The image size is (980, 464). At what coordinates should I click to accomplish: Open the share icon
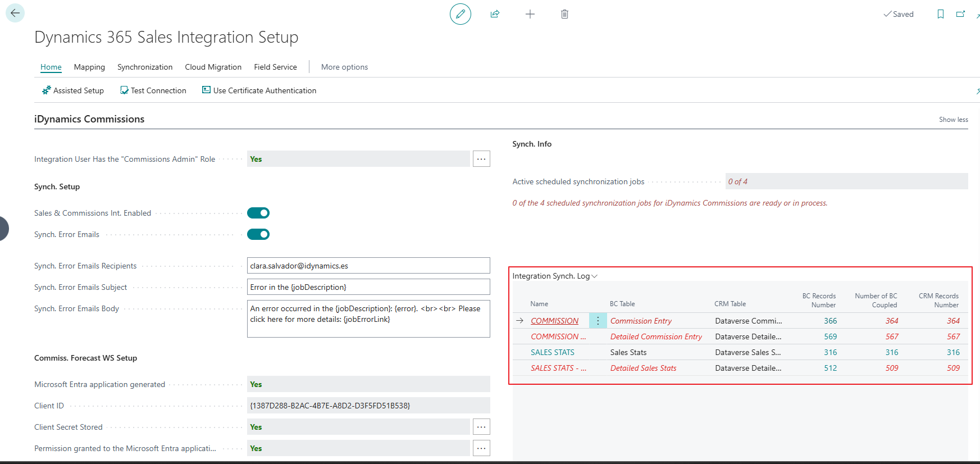tap(495, 14)
